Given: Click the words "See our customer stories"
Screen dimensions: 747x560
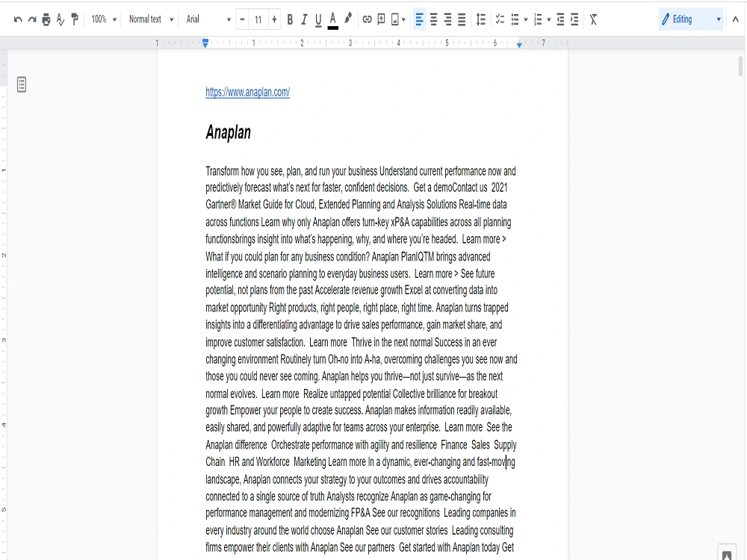Looking at the screenshot, I should (x=407, y=530).
